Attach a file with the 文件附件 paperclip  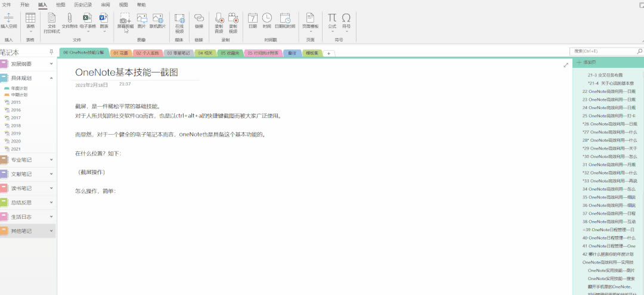(x=69, y=18)
